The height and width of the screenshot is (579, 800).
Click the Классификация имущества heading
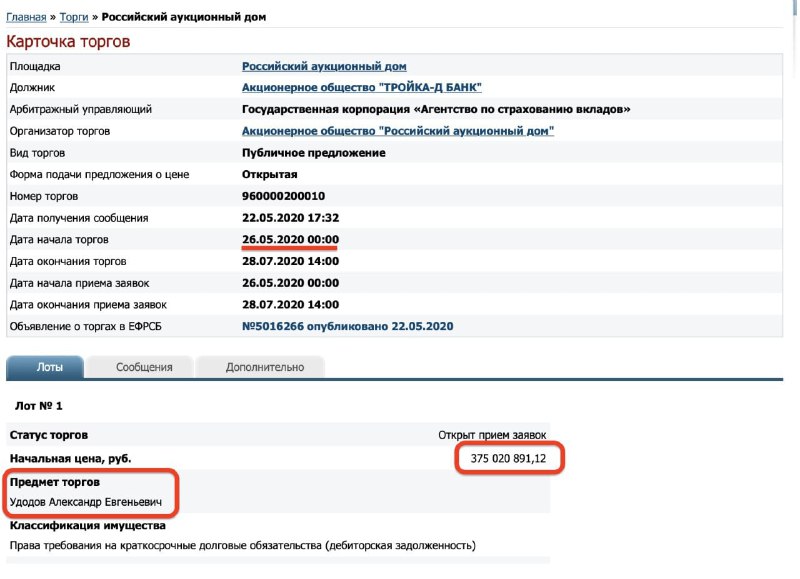click(x=87, y=525)
